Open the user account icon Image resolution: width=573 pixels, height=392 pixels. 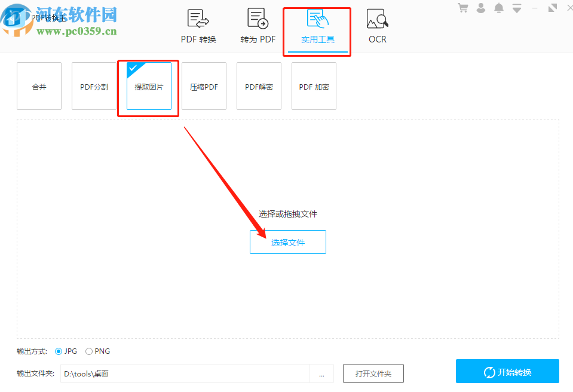[x=481, y=8]
